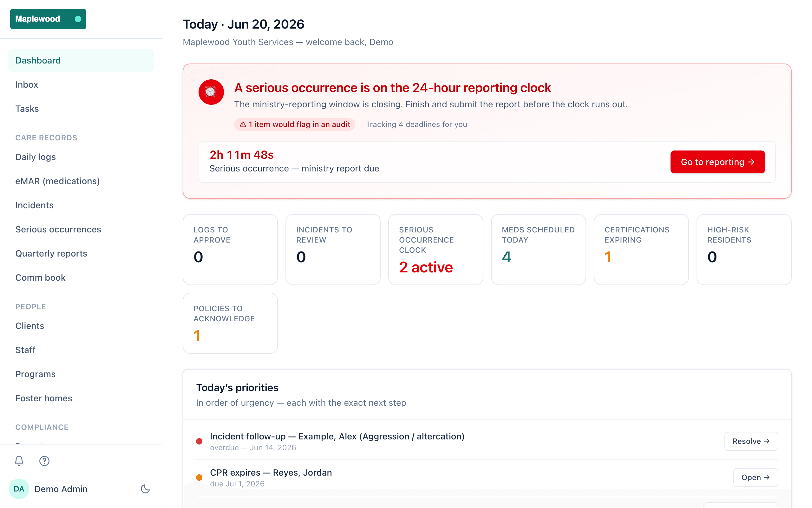Image resolution: width=812 pixels, height=508 pixels.
Task: Click the 'due Jul 1, 2026' text
Action: click(x=237, y=484)
